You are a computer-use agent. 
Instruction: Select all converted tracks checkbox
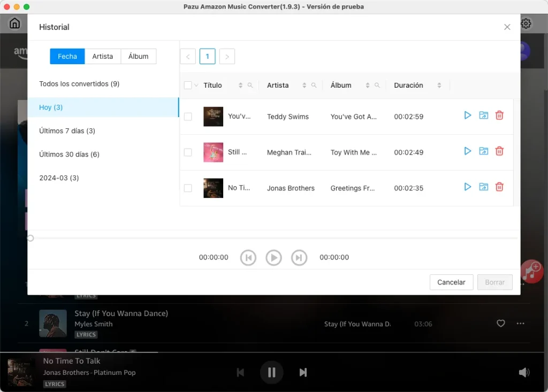[188, 85]
